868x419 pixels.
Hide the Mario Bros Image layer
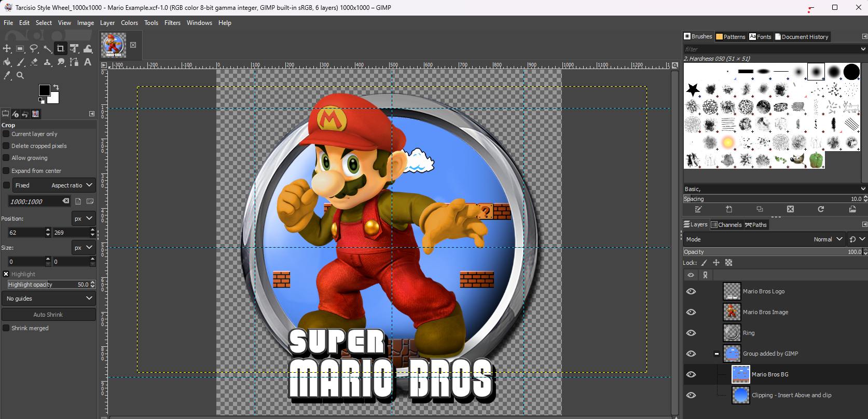click(691, 312)
